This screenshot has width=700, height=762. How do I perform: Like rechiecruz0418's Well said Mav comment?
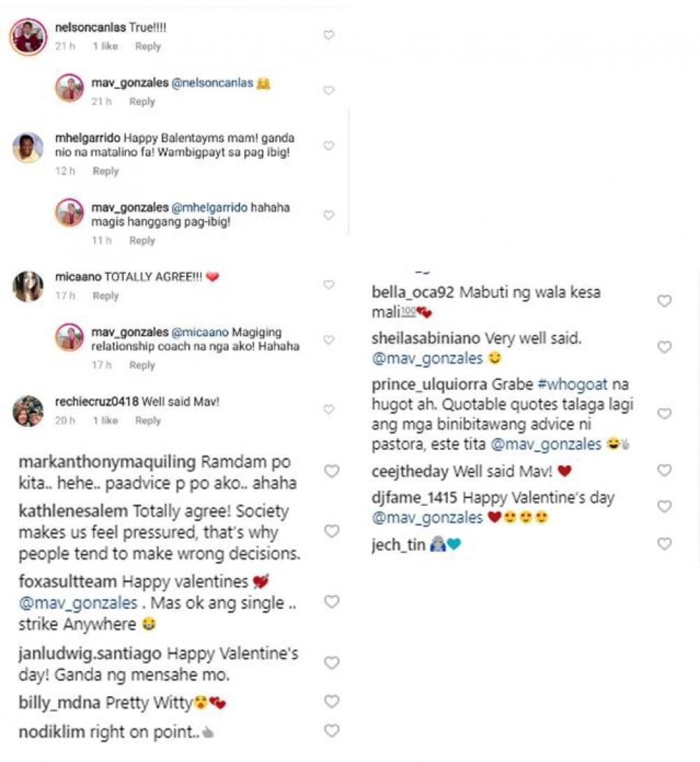[328, 409]
